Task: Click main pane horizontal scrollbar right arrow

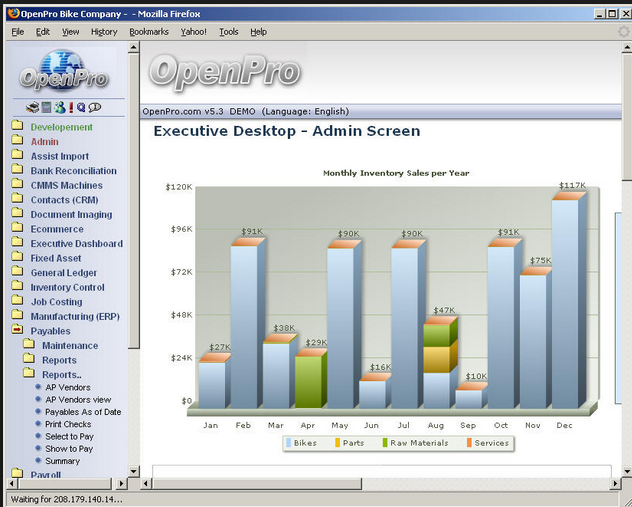Action: click(615, 483)
